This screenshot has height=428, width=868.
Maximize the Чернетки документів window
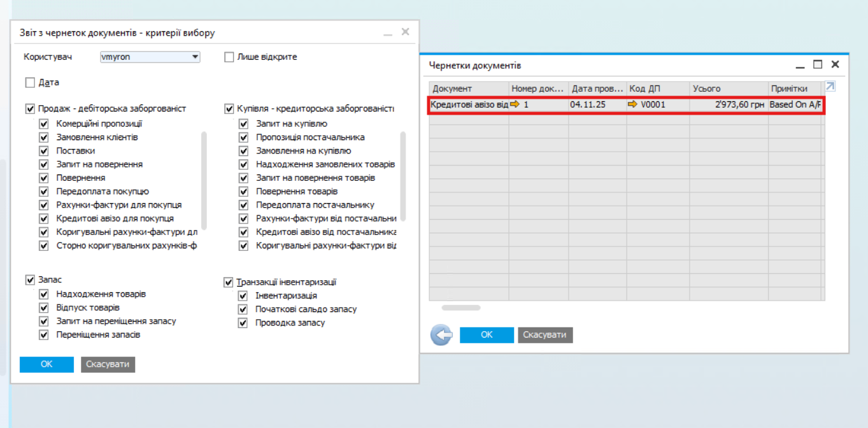point(818,64)
